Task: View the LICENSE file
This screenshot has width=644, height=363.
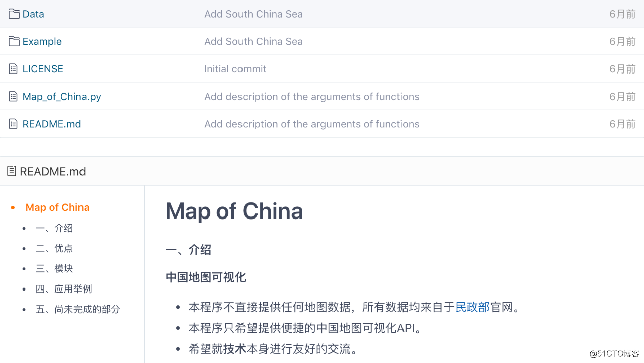Action: tap(43, 68)
